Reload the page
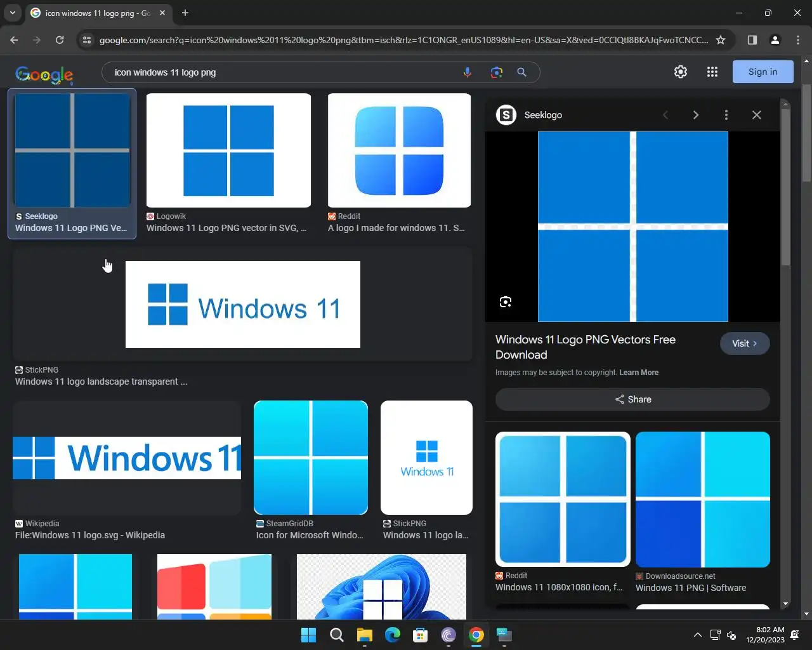Screen dimensions: 812x650 point(60,40)
